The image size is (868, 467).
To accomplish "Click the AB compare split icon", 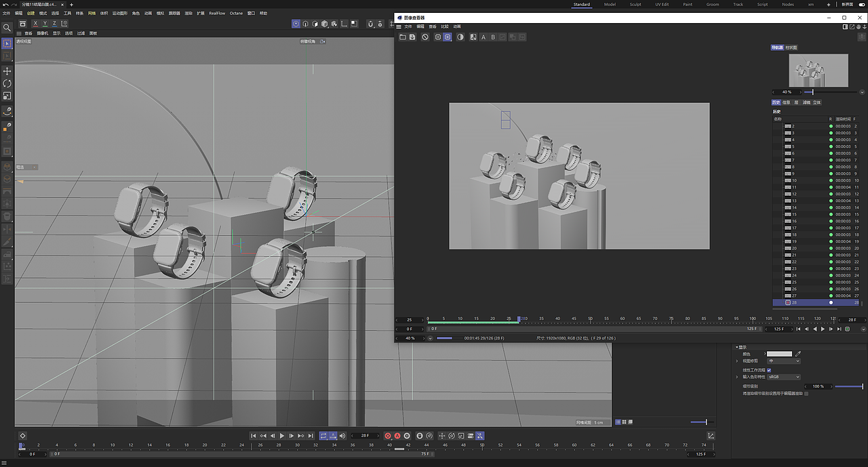I will [x=473, y=37].
